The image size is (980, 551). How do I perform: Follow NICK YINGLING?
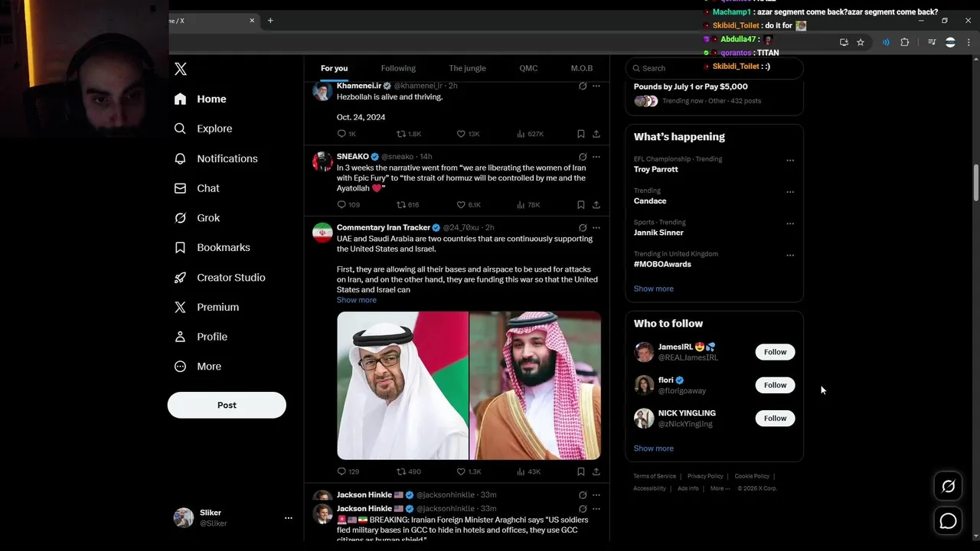[x=775, y=418]
